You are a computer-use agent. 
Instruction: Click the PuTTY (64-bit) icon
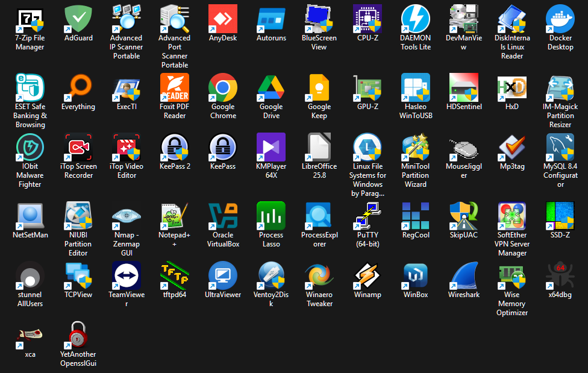pos(367,216)
